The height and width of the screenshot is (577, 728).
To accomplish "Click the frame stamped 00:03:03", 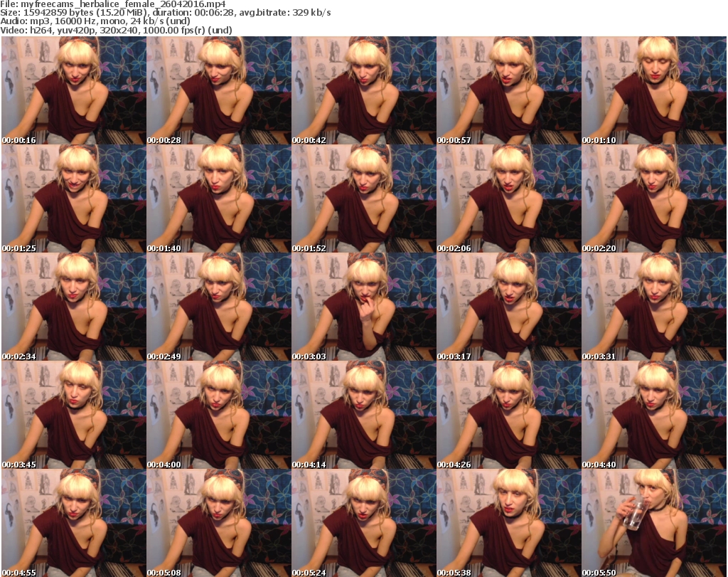I will (364, 307).
